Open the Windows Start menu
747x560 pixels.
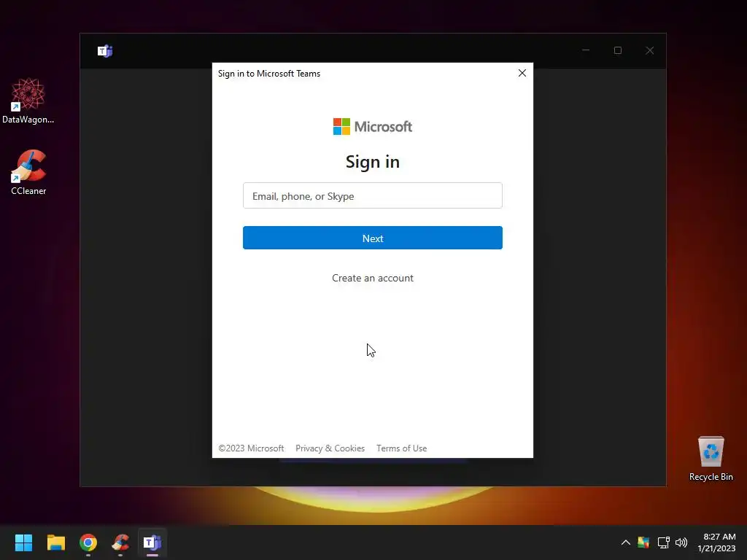click(23, 542)
